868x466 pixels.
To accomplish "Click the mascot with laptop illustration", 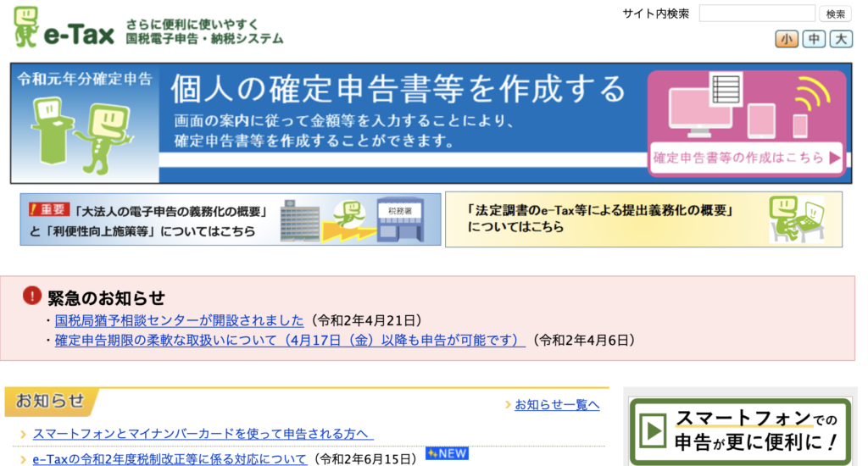I will point(796,219).
